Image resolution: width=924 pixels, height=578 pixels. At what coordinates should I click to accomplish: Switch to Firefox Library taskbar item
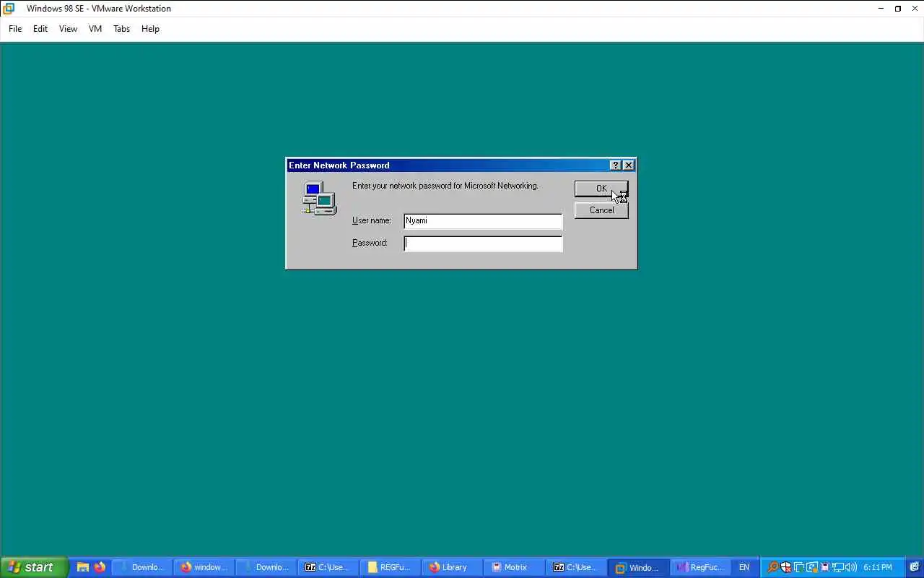pos(452,567)
